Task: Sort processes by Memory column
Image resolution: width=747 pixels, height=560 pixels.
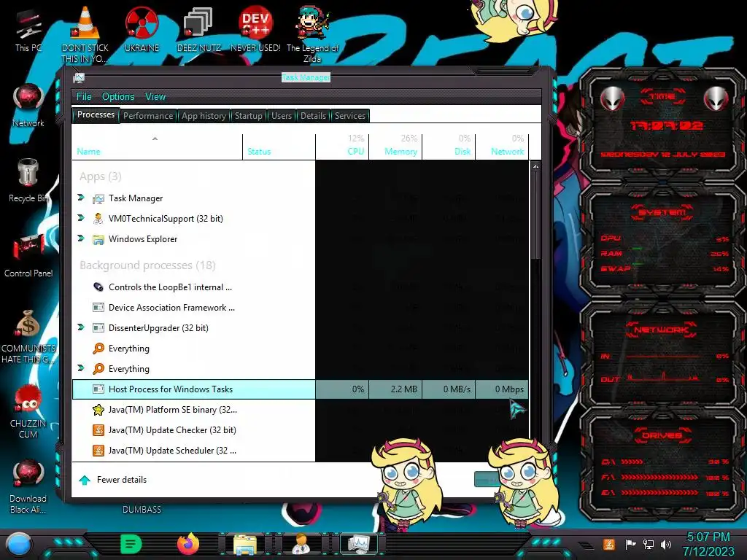Action: [x=395, y=147]
